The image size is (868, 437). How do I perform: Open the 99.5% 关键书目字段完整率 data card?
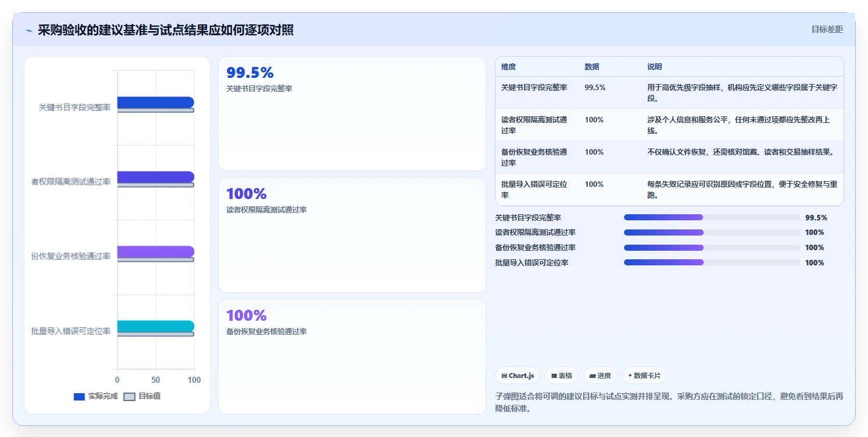coord(352,114)
